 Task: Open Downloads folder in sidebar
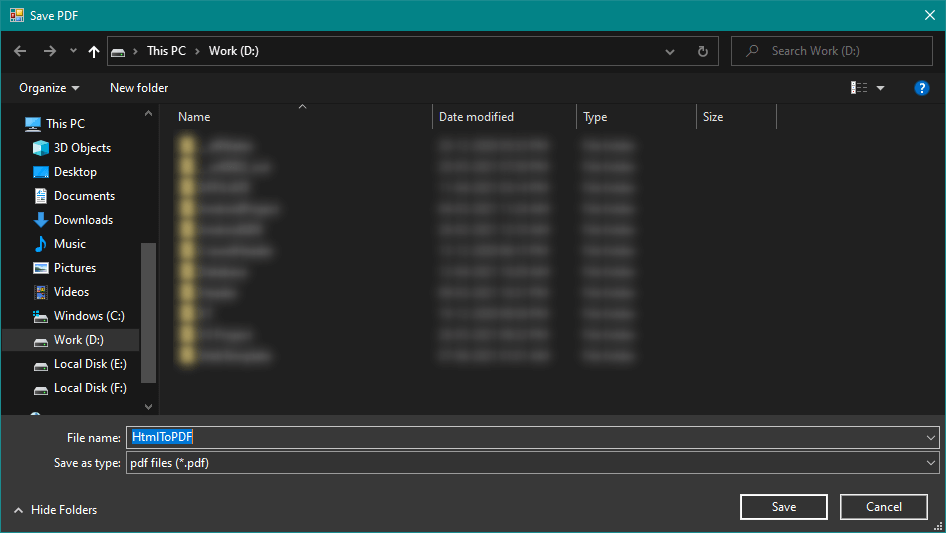click(83, 220)
